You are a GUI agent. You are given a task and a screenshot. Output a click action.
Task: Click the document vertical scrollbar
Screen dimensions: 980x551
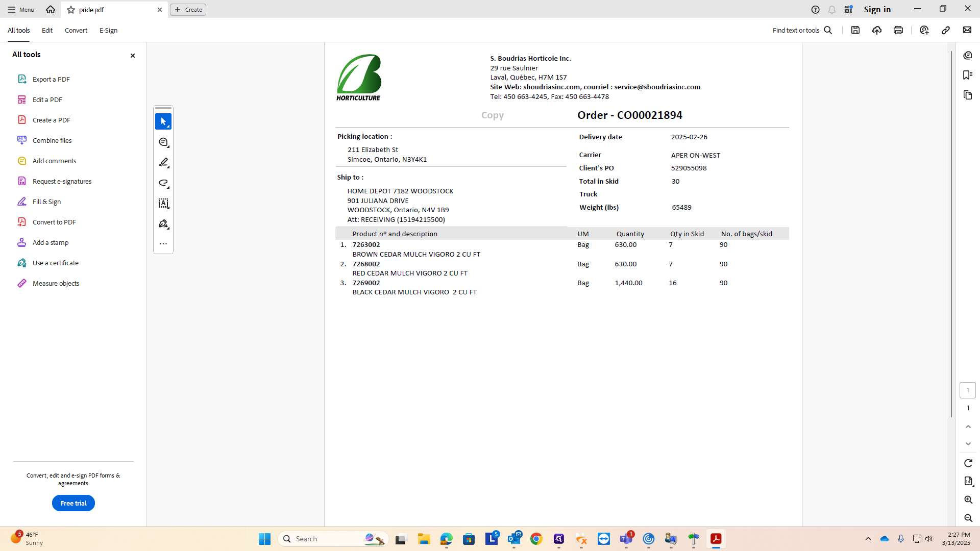pos(951,234)
